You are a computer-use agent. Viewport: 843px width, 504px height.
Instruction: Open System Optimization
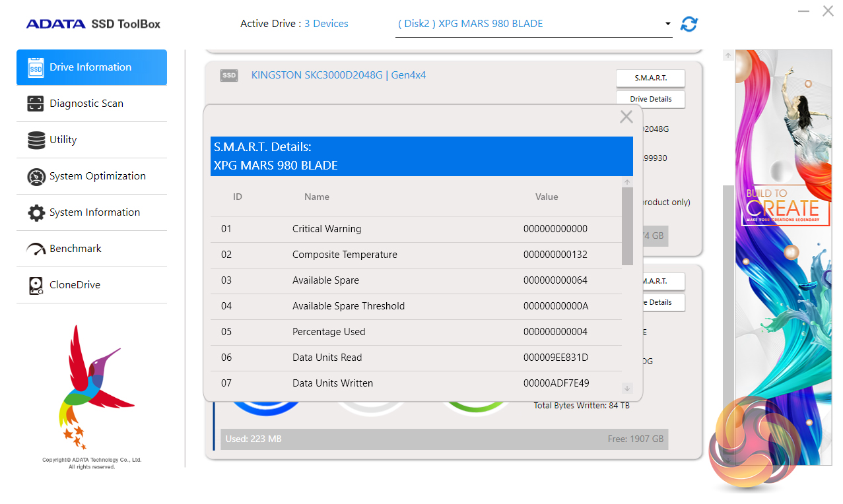pos(91,176)
